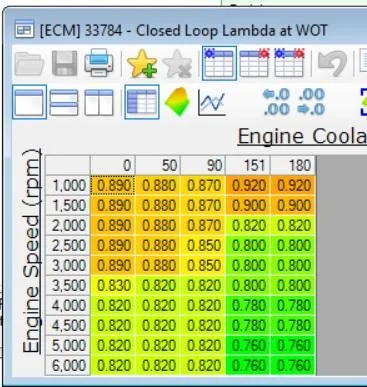The width and height of the screenshot is (367, 387).
Task: Select the 151 coolant column header
Action: click(x=248, y=165)
